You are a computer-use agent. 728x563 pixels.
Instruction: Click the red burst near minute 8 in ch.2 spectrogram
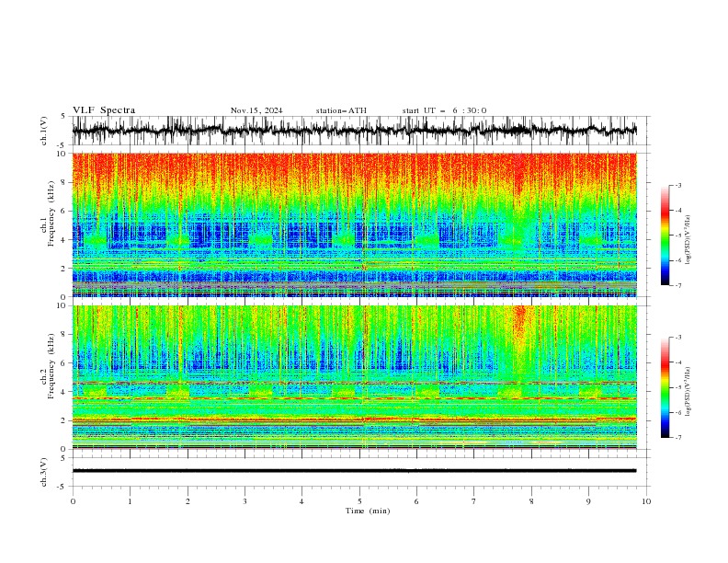[518, 325]
